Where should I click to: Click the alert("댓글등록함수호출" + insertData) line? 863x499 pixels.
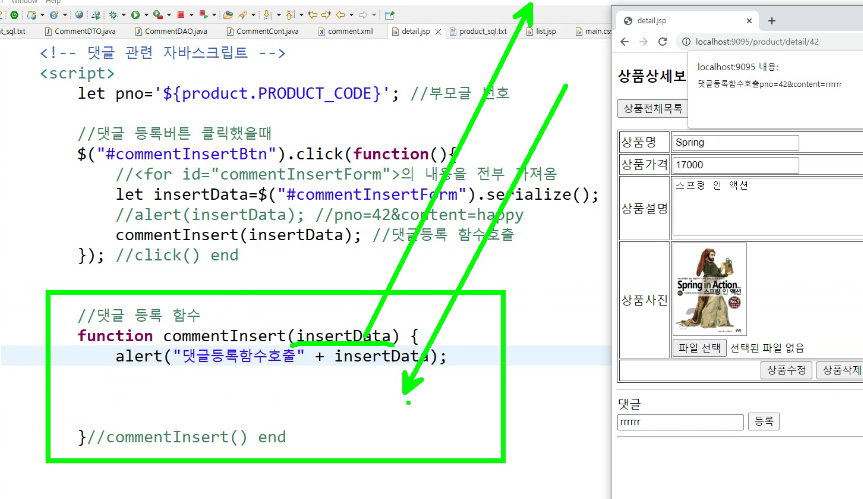[281, 356]
